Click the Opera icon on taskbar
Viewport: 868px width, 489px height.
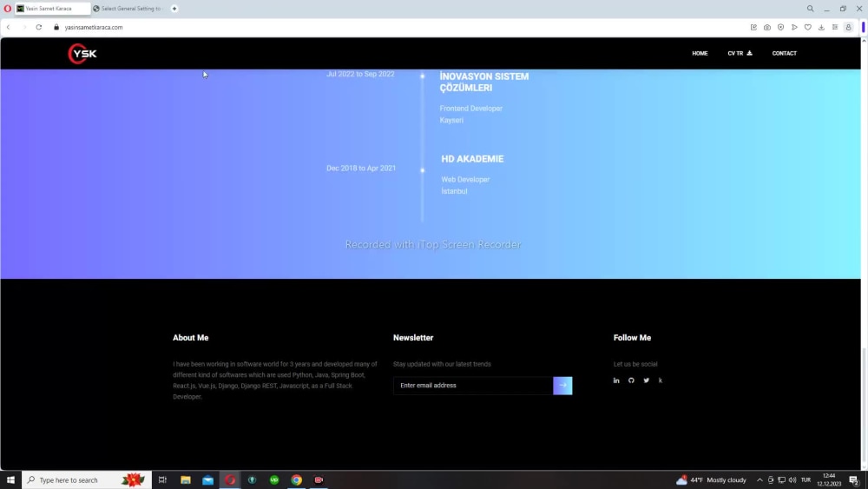point(230,480)
